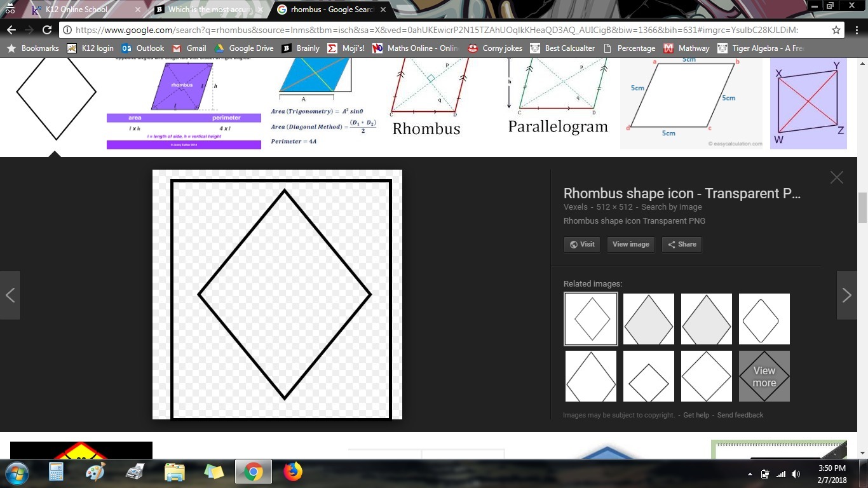868x488 pixels.
Task: Check network signal icon in system tray
Action: [781, 474]
